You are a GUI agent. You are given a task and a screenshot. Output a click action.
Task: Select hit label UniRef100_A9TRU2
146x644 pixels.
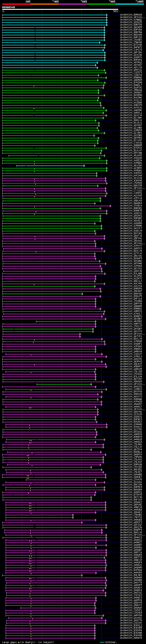click(131, 63)
